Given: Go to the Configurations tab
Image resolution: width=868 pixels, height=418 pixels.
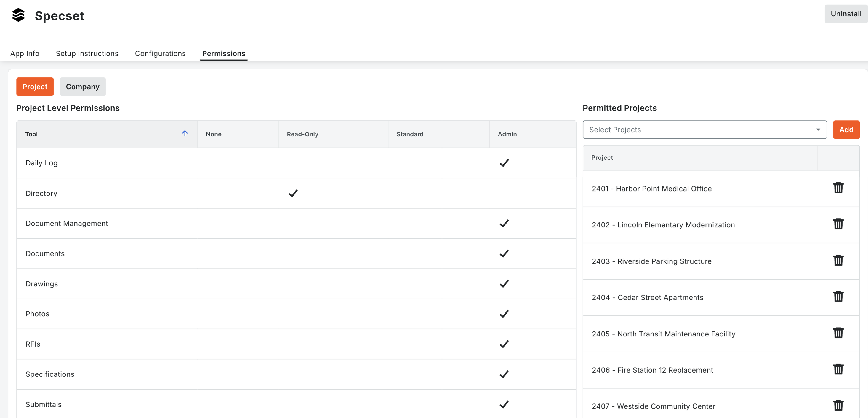Looking at the screenshot, I should tap(160, 54).
